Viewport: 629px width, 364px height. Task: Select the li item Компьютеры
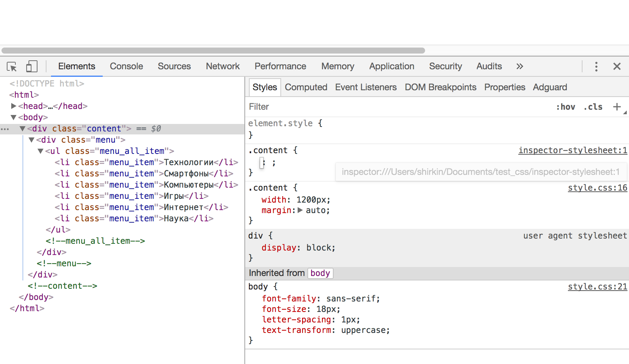[146, 185]
